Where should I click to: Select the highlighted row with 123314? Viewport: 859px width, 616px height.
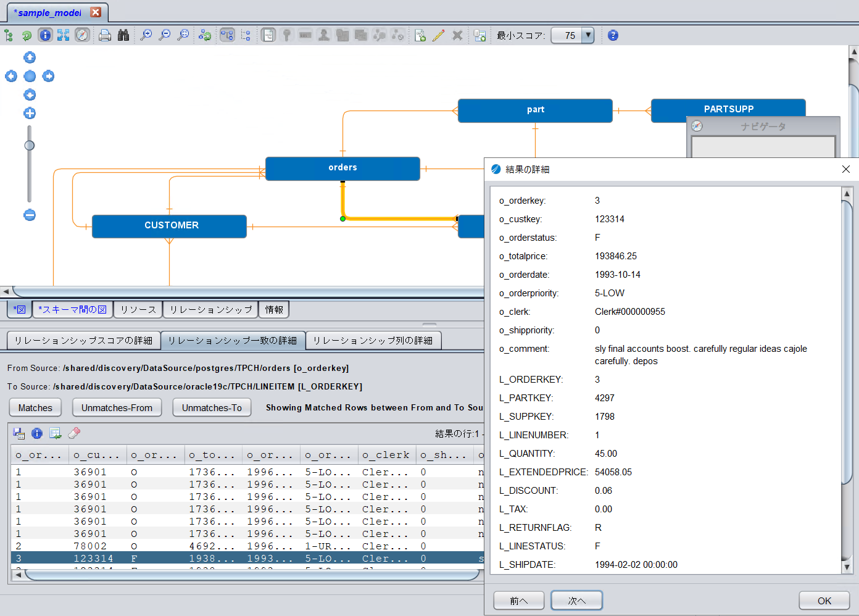point(247,558)
